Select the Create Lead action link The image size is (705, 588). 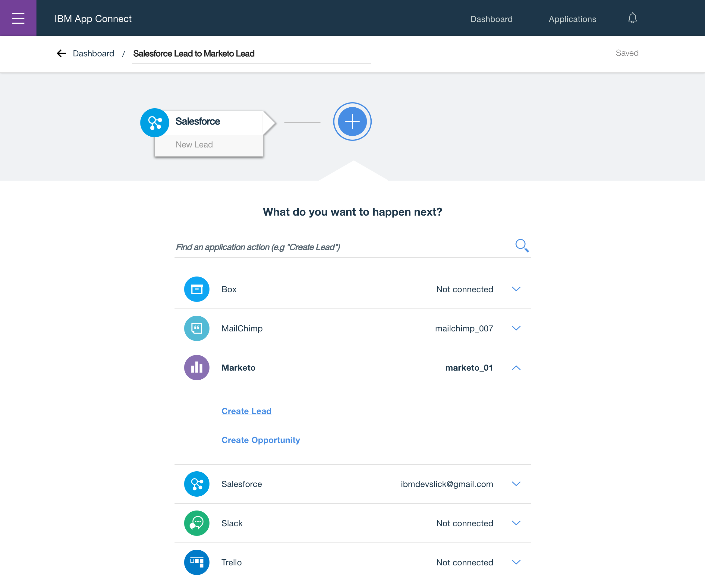click(x=247, y=411)
